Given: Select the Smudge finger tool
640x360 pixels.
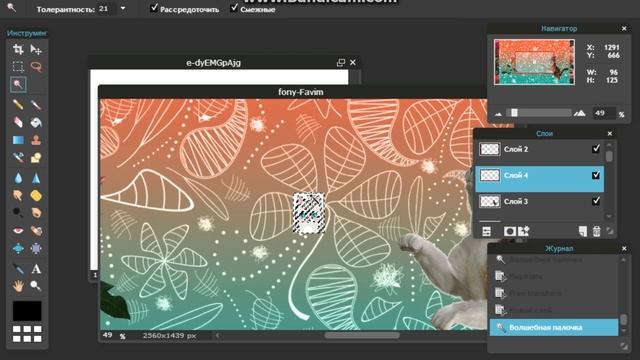Looking at the screenshot, I should (18, 196).
